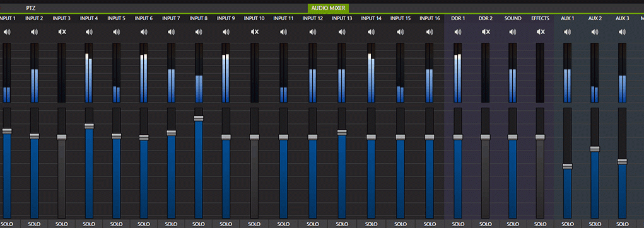Mute the AUX 1 speaker icon
The height and width of the screenshot is (228, 644).
[567, 31]
